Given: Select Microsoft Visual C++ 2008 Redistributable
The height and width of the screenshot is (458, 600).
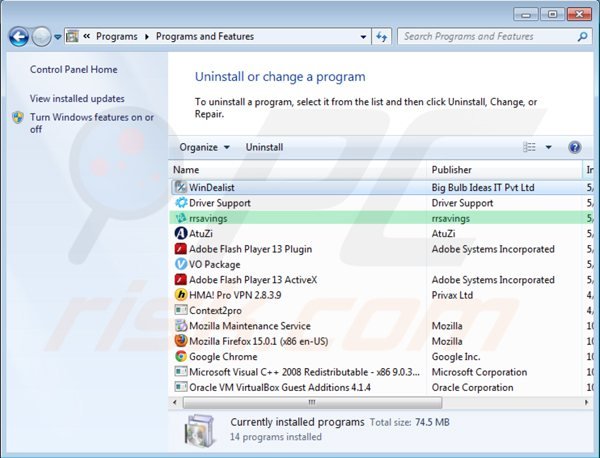Looking at the screenshot, I should tap(305, 372).
